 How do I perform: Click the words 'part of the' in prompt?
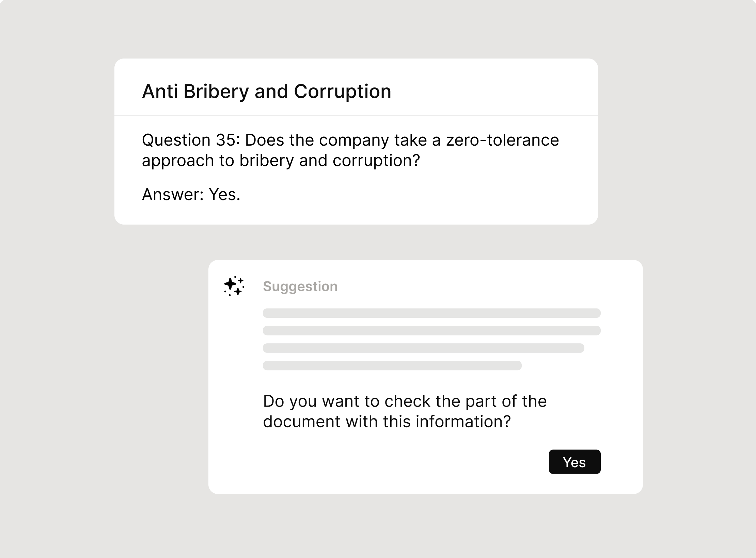click(x=506, y=401)
